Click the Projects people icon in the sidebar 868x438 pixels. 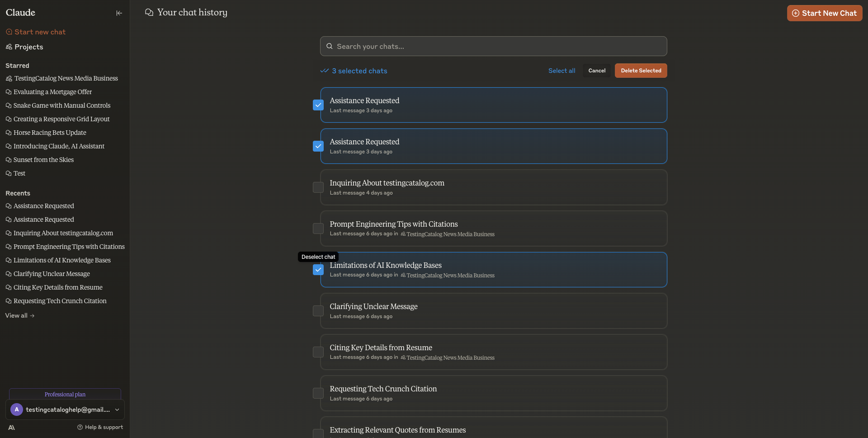9,47
